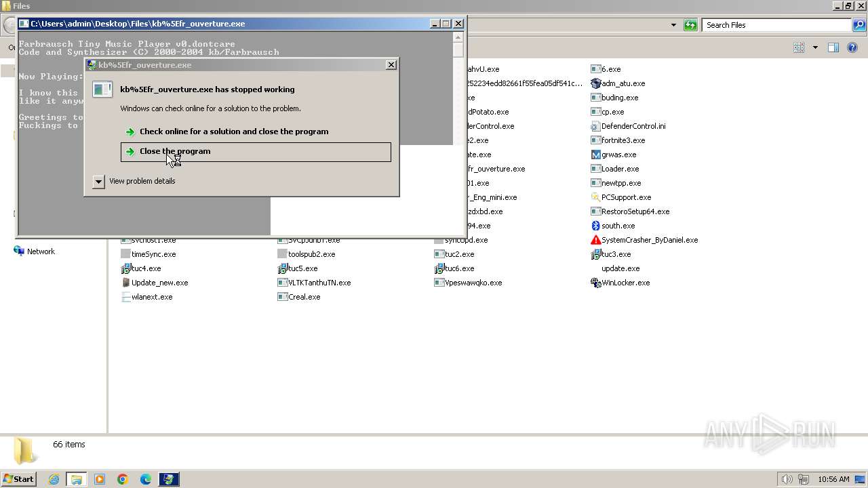Select adm_atu.exe file icon
This screenshot has height=488, width=868.
[596, 83]
